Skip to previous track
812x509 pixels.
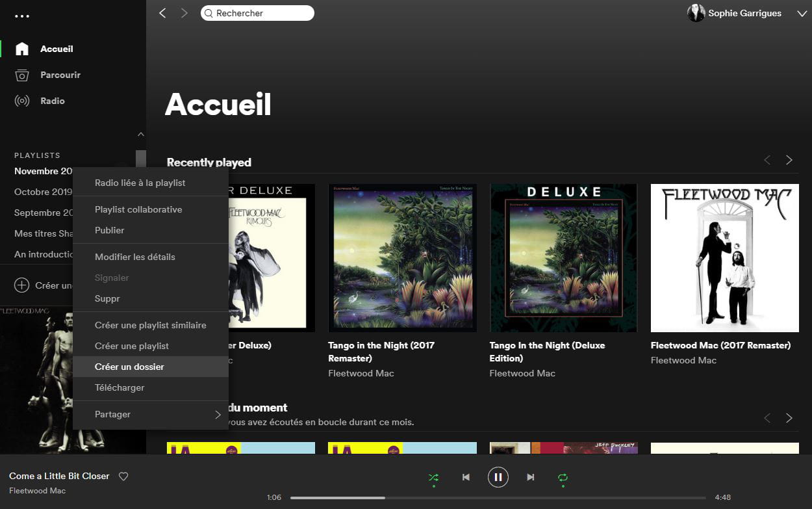pyautogui.click(x=466, y=477)
